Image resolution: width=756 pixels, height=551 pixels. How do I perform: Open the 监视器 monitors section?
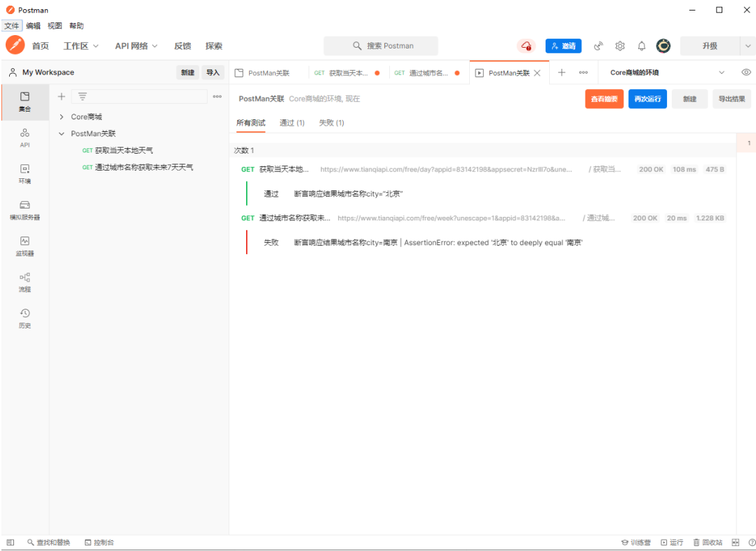(25, 246)
